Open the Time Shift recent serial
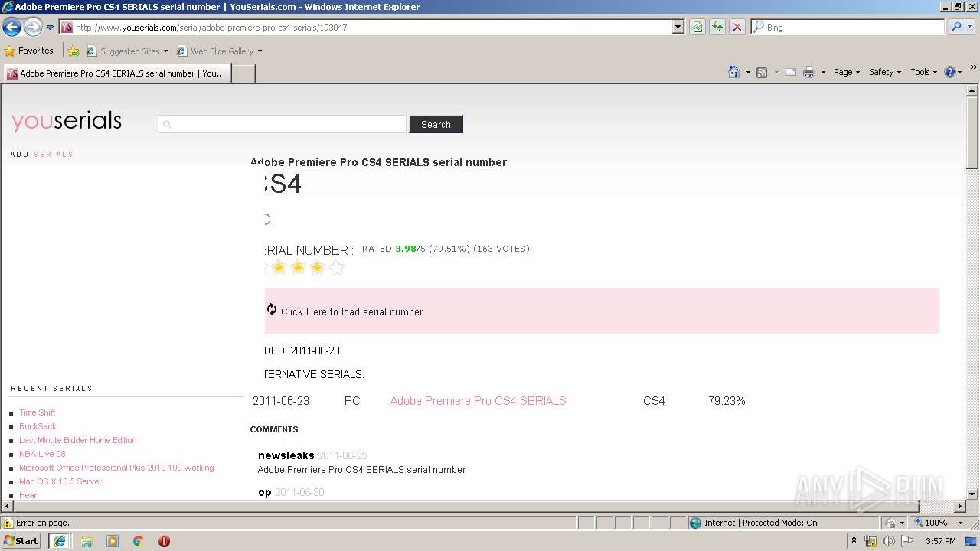Screen dimensions: 980x551 pyautogui.click(x=38, y=412)
